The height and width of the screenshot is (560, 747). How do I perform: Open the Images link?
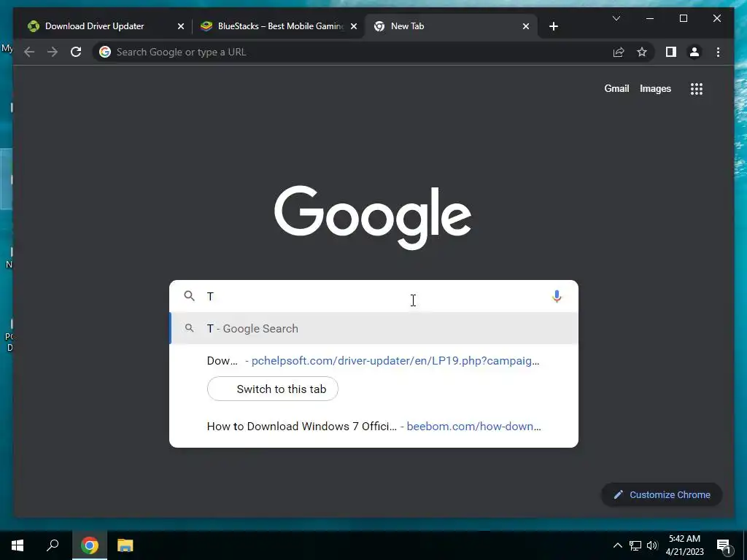click(655, 88)
